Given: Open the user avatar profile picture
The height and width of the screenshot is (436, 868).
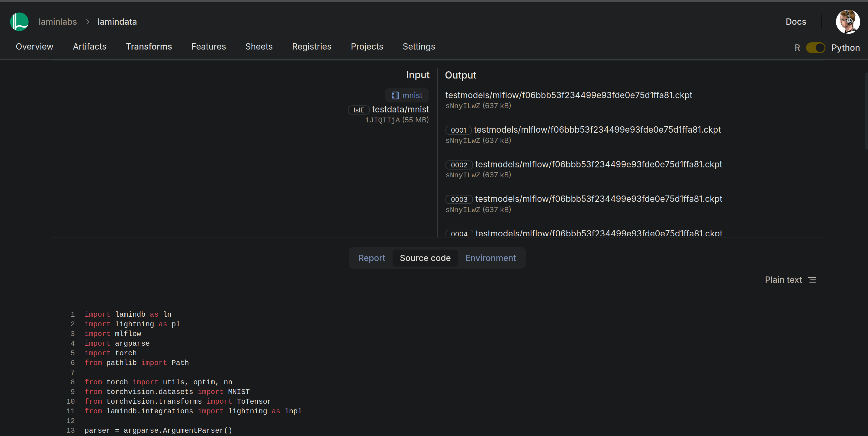Looking at the screenshot, I should click(847, 22).
